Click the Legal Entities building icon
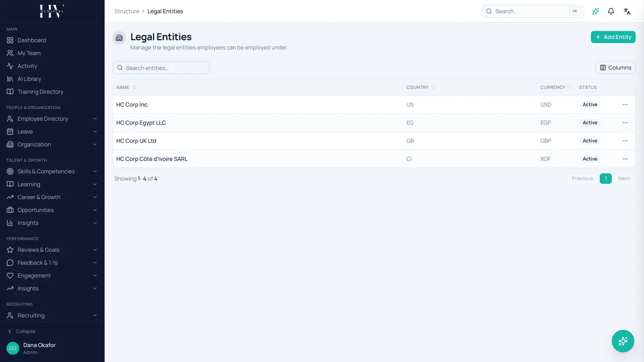 [x=119, y=38]
